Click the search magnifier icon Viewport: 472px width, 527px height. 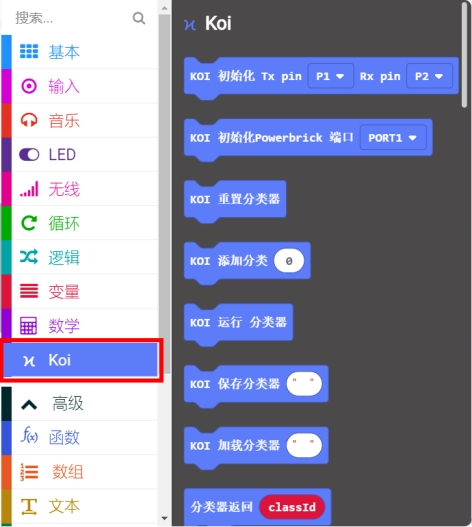[139, 18]
